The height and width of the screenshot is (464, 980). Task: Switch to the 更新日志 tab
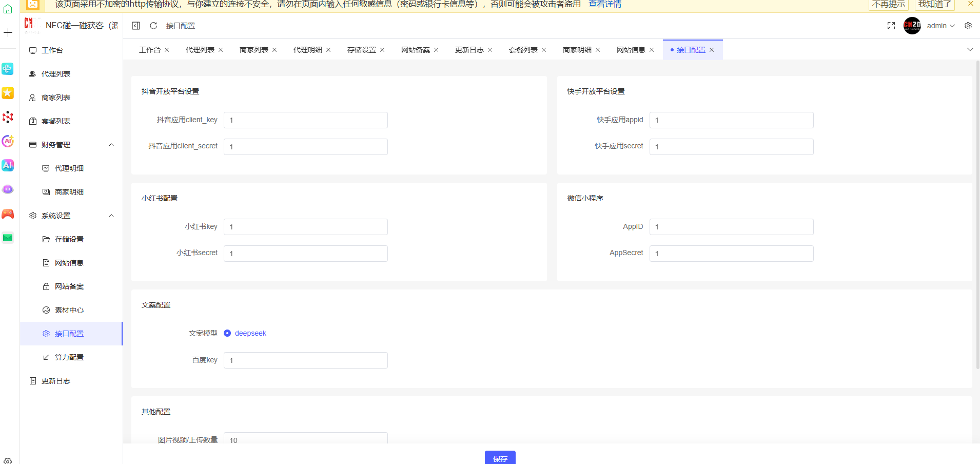click(x=469, y=50)
